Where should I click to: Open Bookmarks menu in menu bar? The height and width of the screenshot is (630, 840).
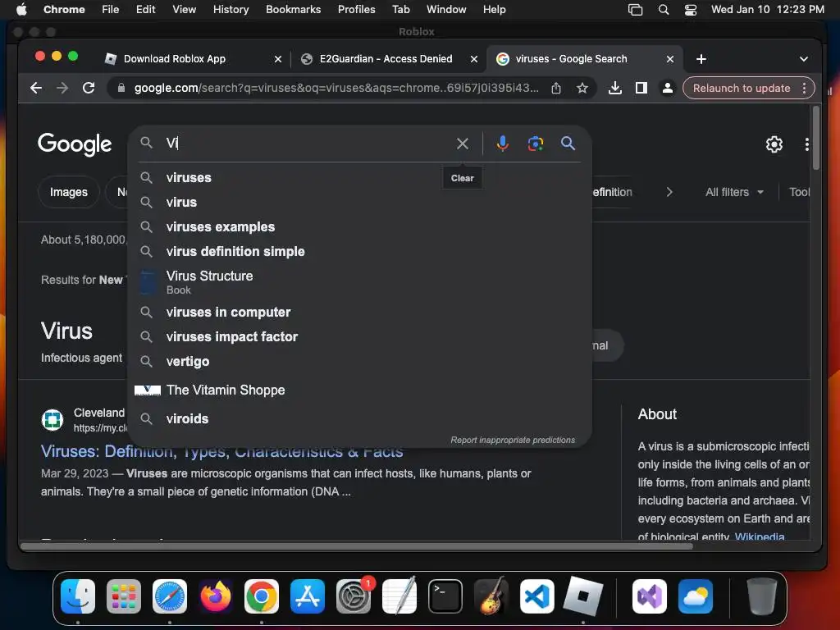[x=293, y=10]
